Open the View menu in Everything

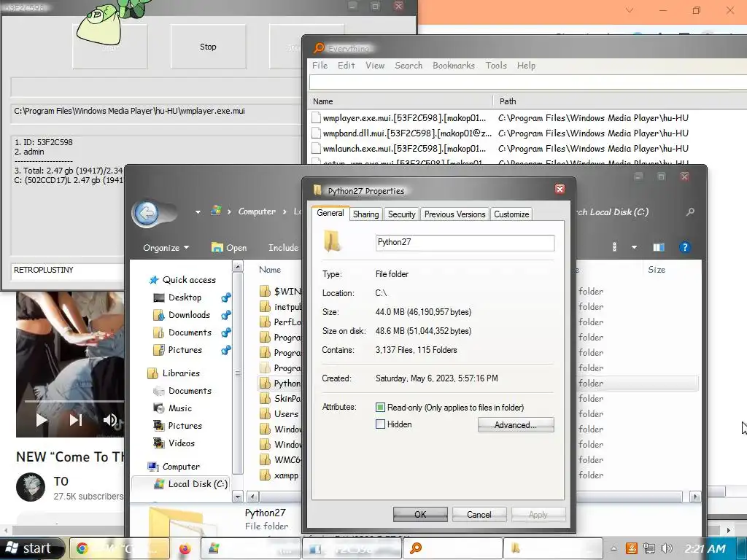click(x=375, y=65)
